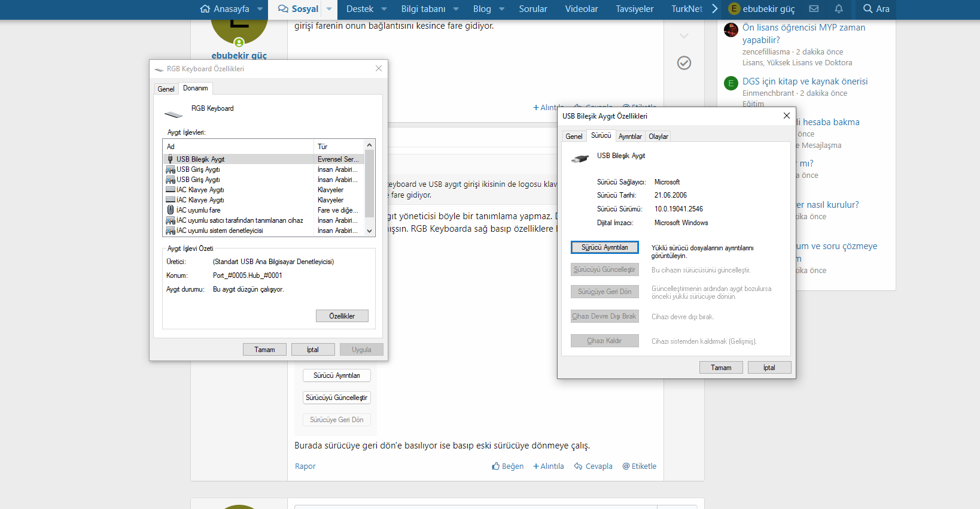Screen dimensions: 980x509
Task: Click the green online-status badge on the avatar
Action: 239,43
